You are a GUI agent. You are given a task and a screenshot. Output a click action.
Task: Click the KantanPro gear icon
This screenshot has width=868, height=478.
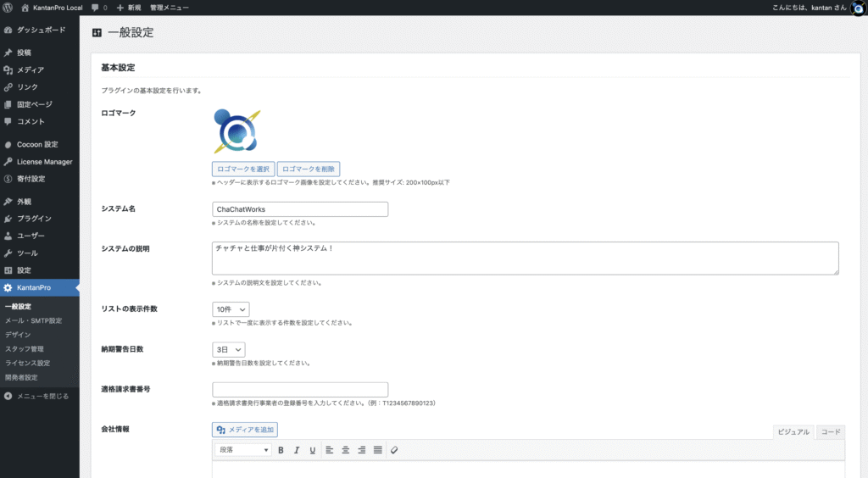pyautogui.click(x=8, y=287)
